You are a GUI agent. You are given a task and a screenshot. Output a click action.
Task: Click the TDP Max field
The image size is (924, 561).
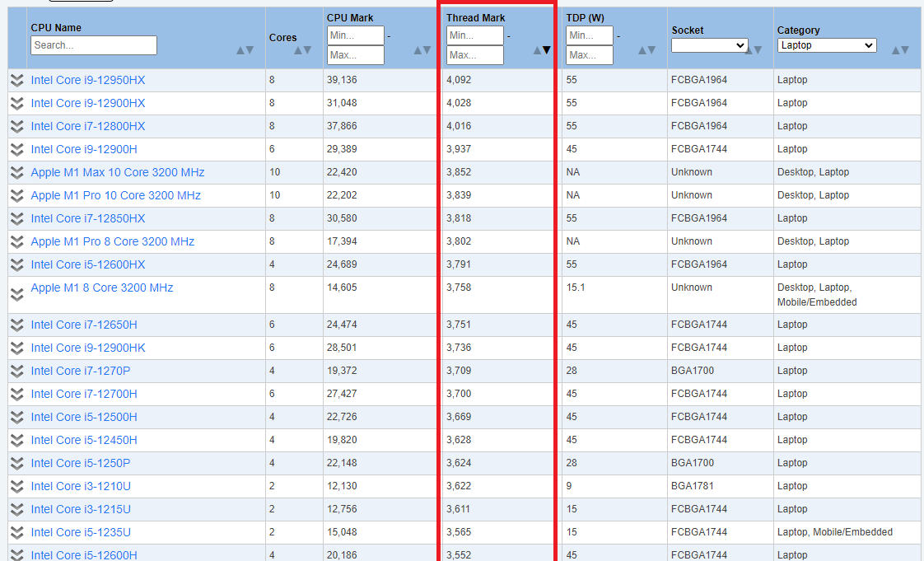click(x=590, y=55)
